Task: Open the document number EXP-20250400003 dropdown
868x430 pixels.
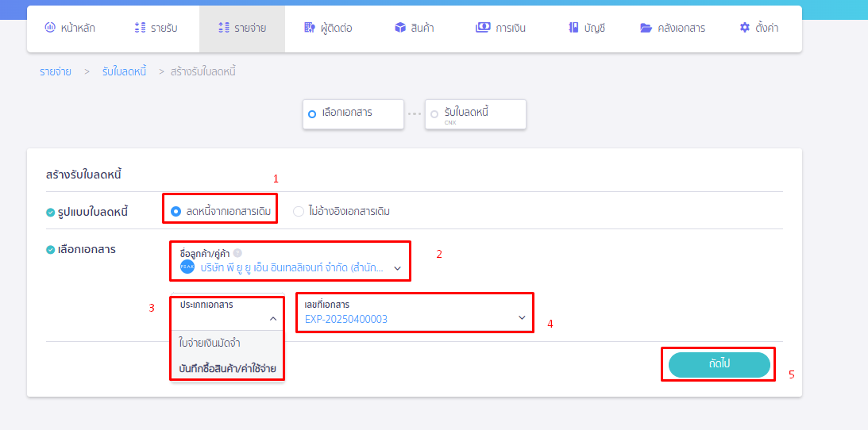Action: coord(522,317)
